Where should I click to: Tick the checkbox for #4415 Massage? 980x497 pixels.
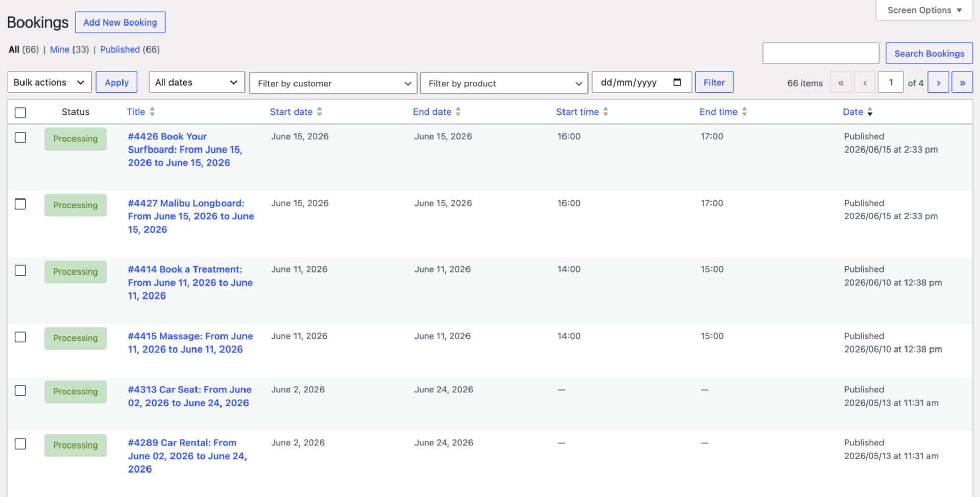[20, 337]
